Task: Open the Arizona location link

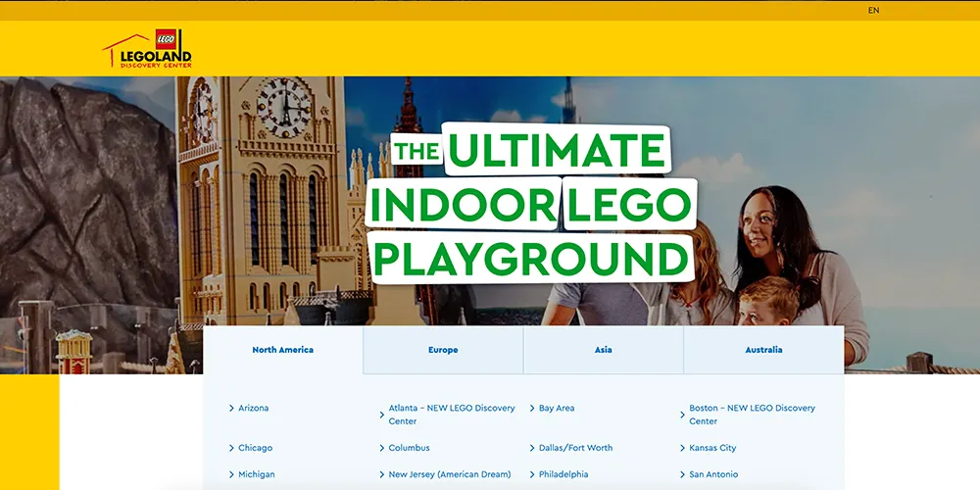Action: (x=253, y=408)
